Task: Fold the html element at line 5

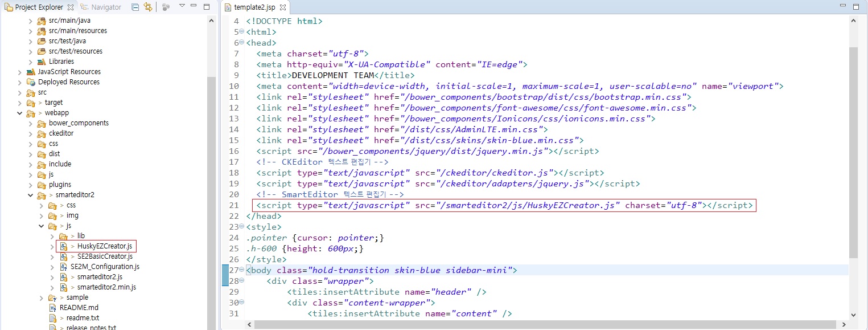Action: coord(242,32)
